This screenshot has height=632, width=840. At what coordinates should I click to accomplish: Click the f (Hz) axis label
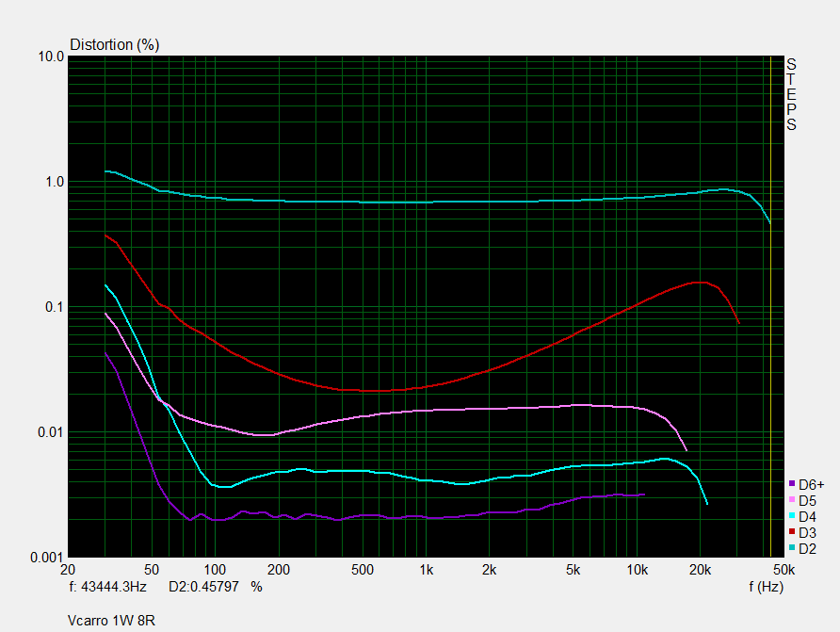[x=766, y=587]
